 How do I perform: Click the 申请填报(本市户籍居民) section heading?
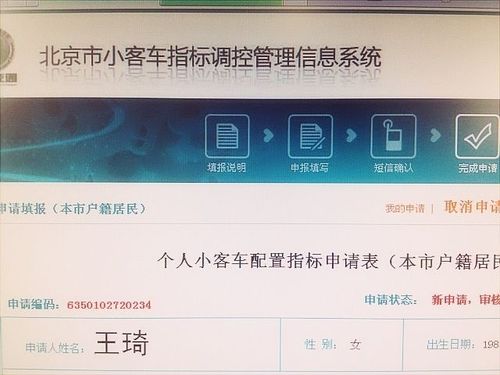tap(73, 209)
